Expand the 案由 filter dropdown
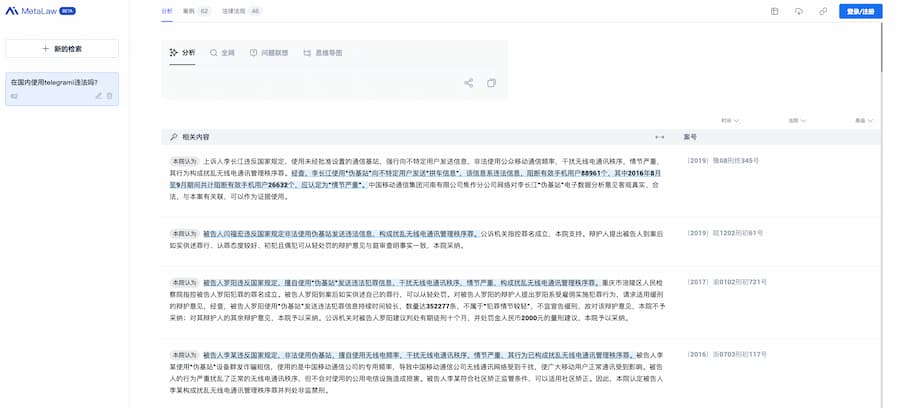The image size is (900, 408). pos(864,121)
